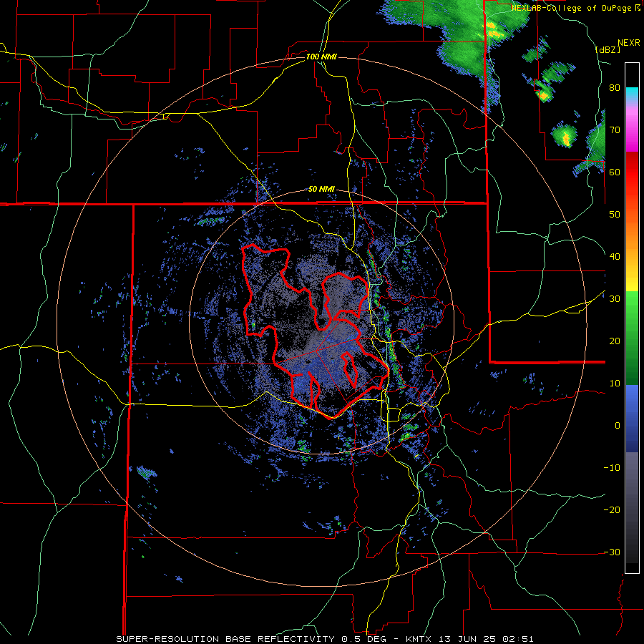The height and width of the screenshot is (644, 644).
Task: Click the 80 value on the dBZ scale
Action: pos(615,88)
